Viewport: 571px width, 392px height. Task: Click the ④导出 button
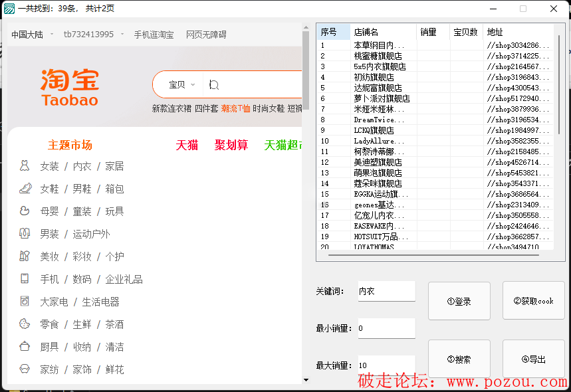[x=534, y=359]
